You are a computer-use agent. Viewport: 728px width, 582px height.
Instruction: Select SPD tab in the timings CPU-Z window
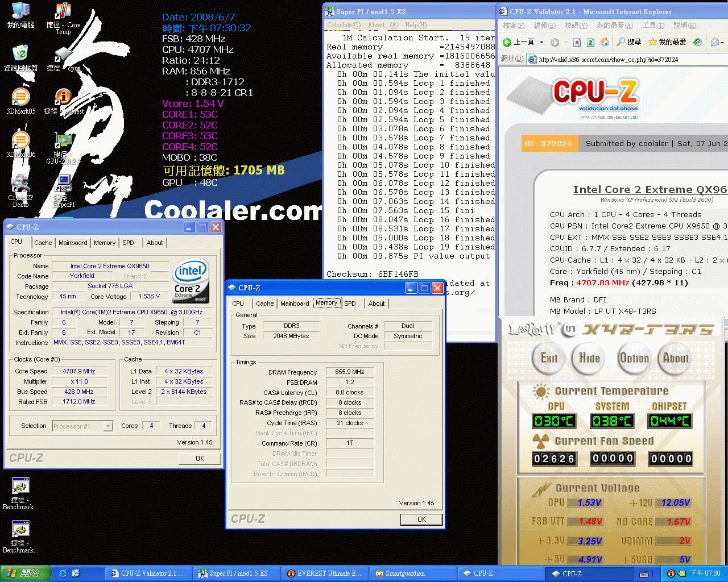[x=350, y=304]
